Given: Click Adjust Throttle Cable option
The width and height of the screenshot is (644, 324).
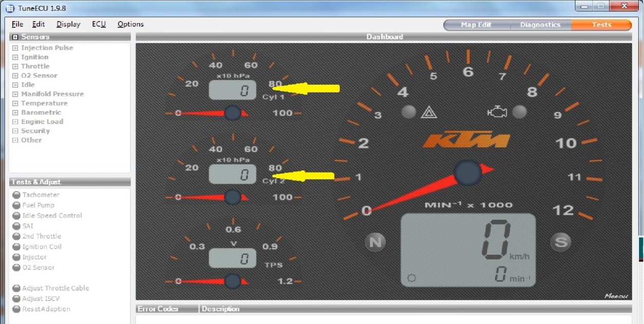Looking at the screenshot, I should tap(55, 288).
